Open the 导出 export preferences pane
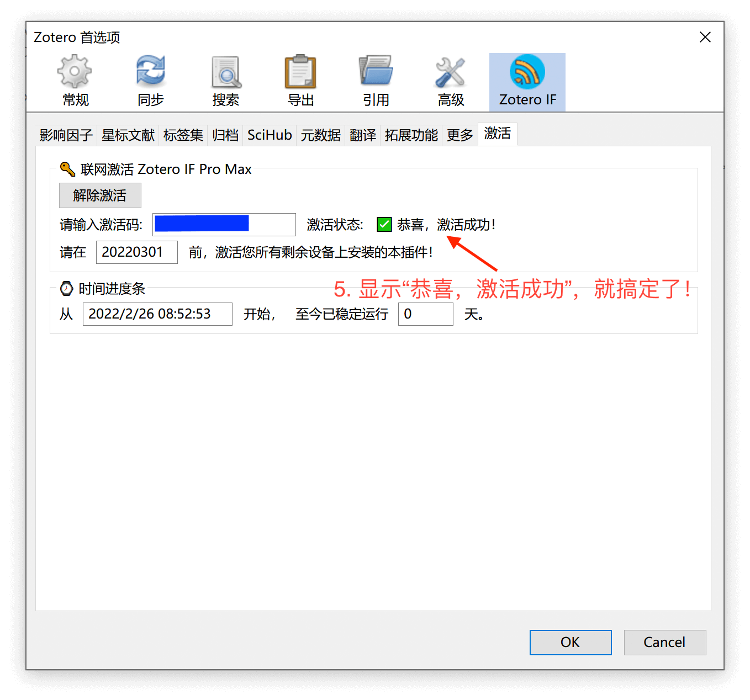This screenshot has height=700, width=750. 301,82
